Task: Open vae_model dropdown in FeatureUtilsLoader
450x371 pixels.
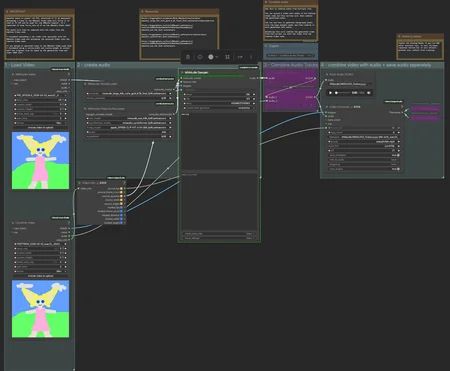Action: tap(129, 118)
